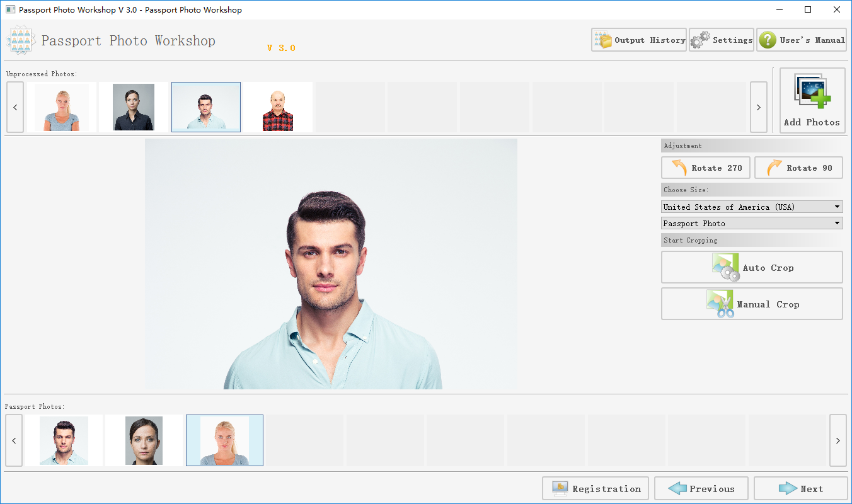Image resolution: width=852 pixels, height=504 pixels.
Task: Click the Rotate 90 arrow icon
Action: tap(773, 168)
